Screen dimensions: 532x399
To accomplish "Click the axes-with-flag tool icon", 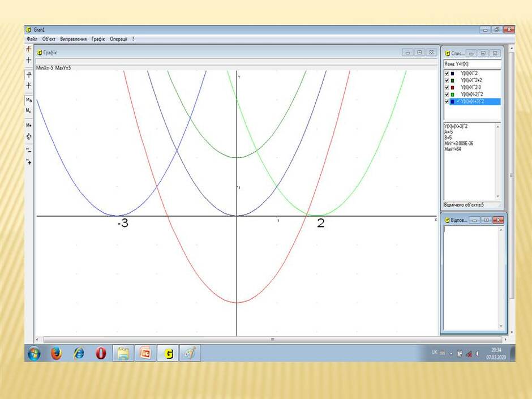I will coord(28,75).
